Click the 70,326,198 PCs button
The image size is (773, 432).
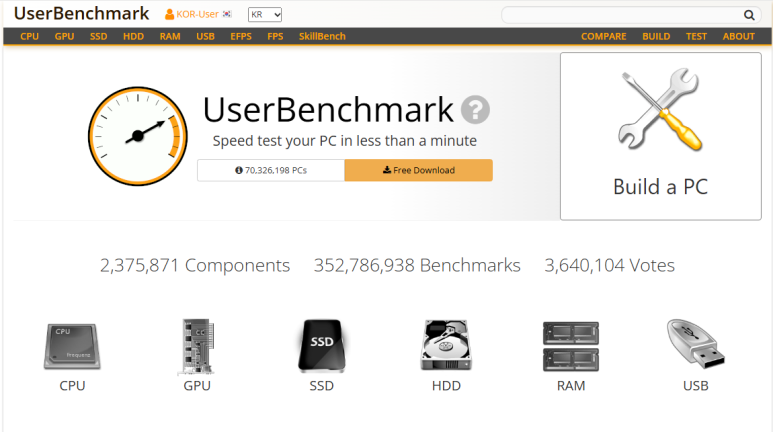point(271,170)
